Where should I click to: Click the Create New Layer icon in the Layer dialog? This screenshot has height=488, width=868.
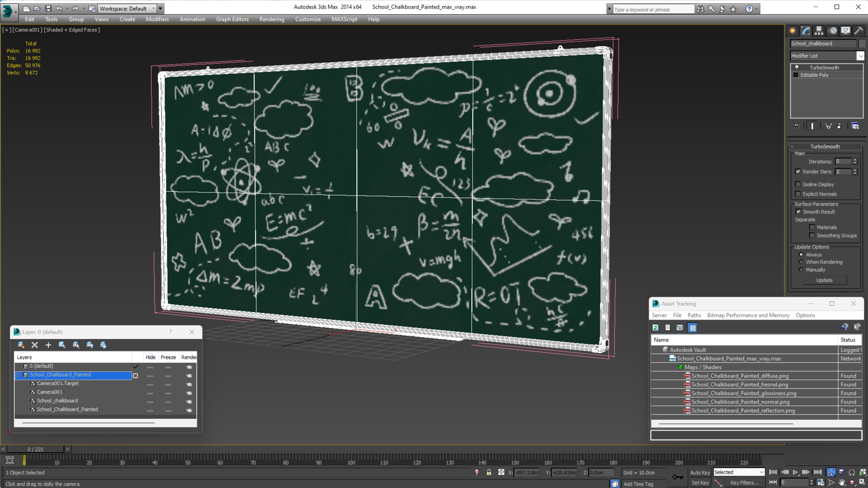21,344
